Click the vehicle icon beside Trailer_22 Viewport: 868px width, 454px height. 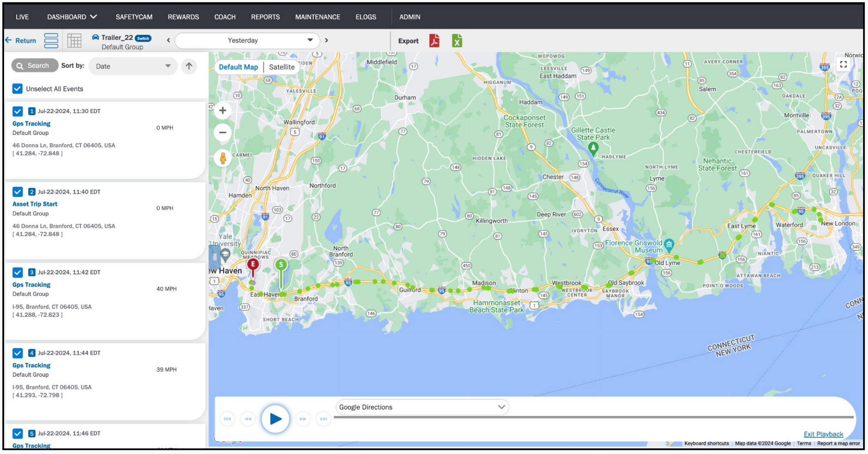(x=95, y=37)
